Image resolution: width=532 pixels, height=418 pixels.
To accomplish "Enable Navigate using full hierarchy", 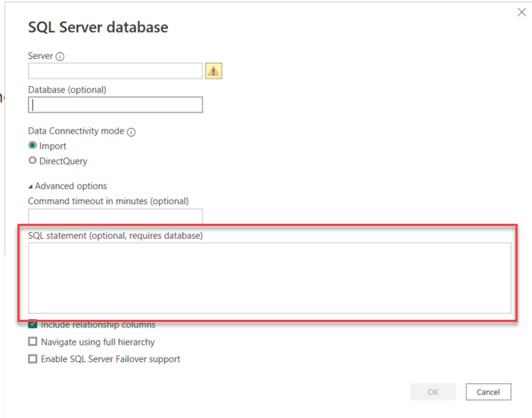I will pyautogui.click(x=32, y=342).
